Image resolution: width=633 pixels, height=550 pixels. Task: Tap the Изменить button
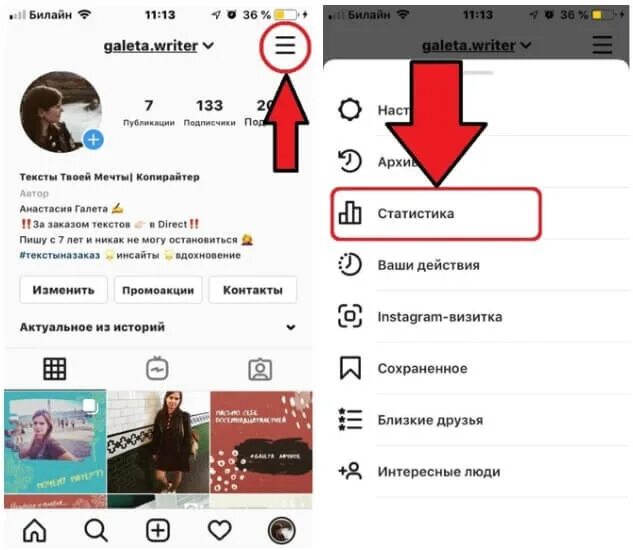(63, 290)
